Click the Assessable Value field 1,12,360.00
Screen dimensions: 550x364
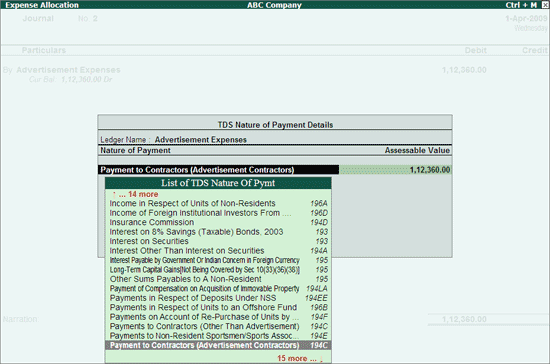pos(395,170)
